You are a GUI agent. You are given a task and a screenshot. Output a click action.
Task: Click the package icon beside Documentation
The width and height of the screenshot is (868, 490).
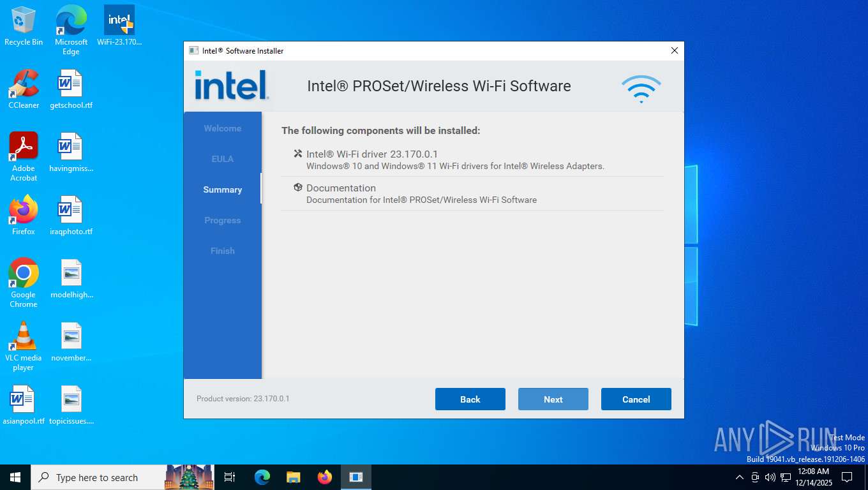297,188
